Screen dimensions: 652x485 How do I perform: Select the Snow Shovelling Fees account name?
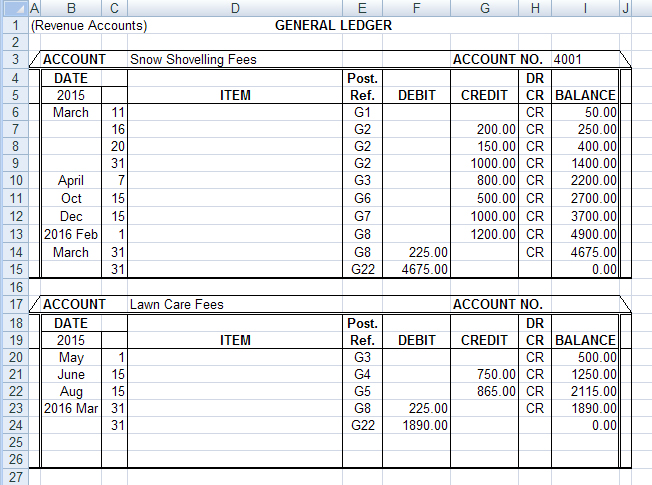(193, 59)
